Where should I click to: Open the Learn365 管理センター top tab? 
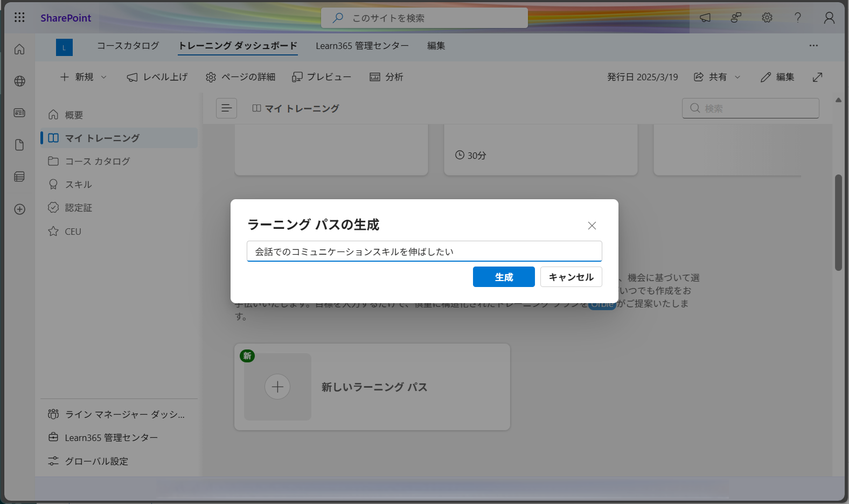362,46
